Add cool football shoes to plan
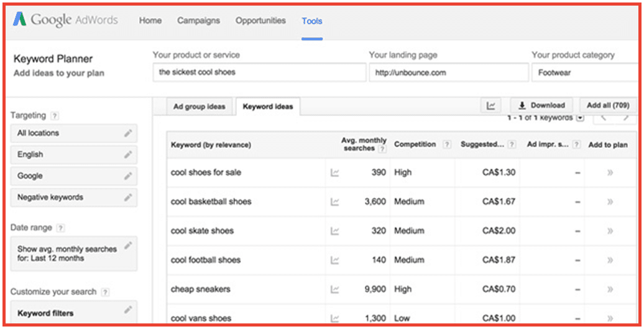 (610, 260)
